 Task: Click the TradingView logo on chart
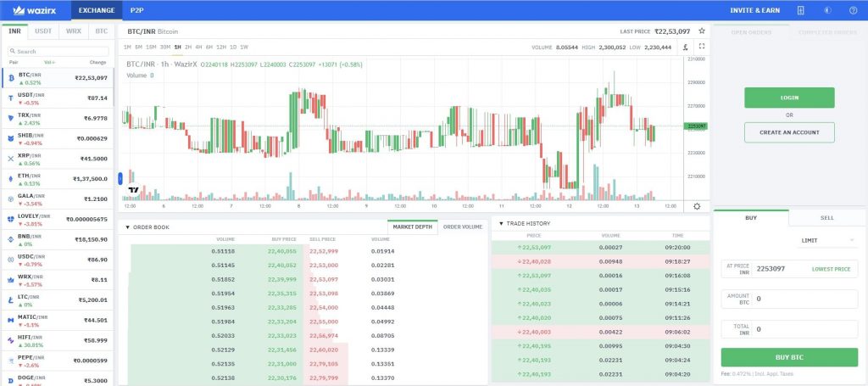[133, 190]
